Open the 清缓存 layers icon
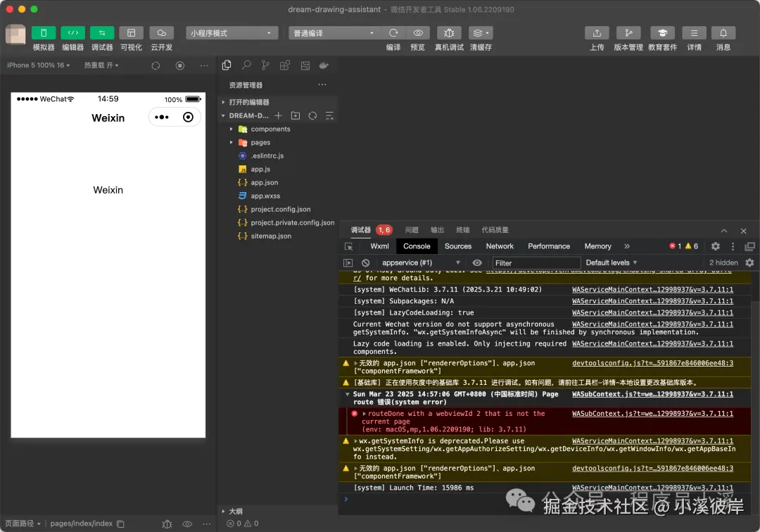Viewport: 760px width, 532px height. pos(481,33)
